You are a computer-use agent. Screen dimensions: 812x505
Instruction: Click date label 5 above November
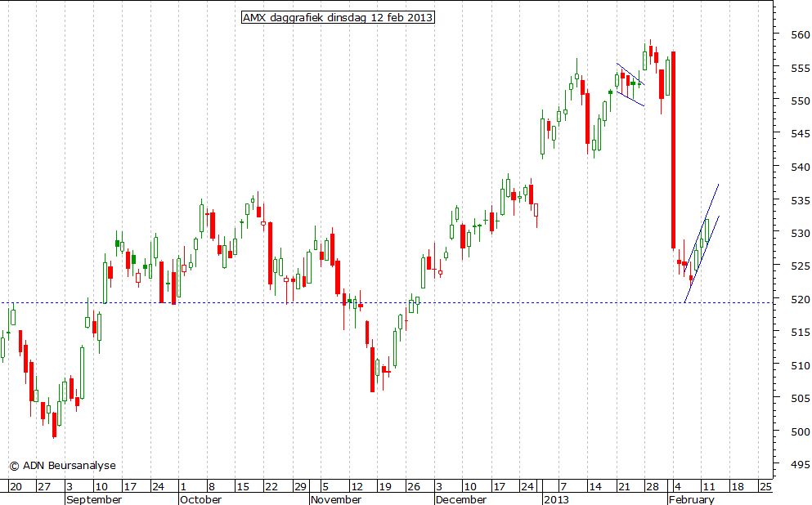click(325, 486)
